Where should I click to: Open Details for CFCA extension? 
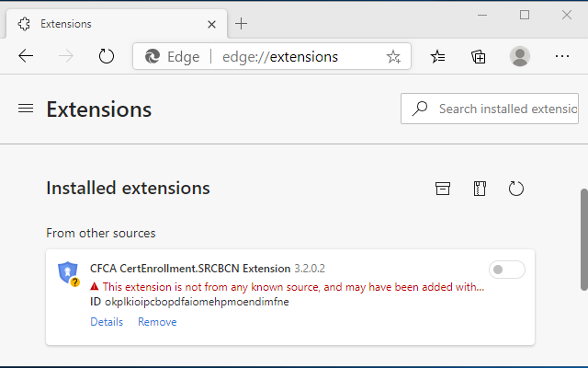tap(107, 322)
